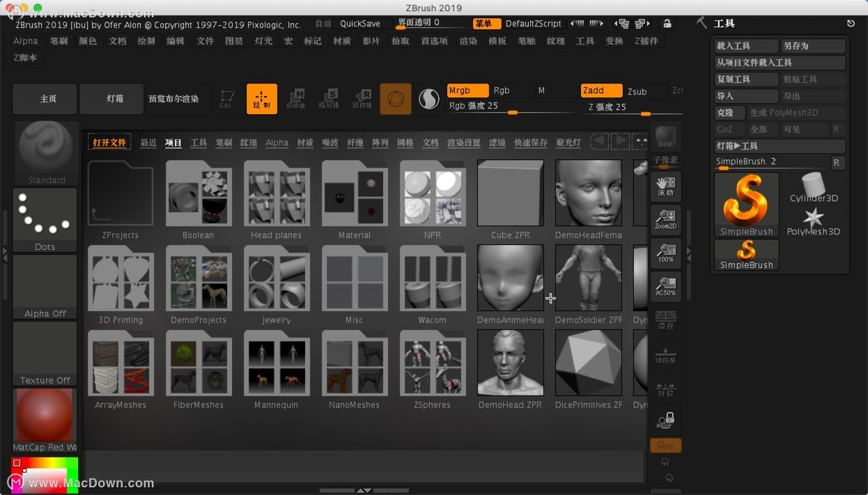The image size is (868, 495).
Task: Open the 颜色 Color menu
Action: point(88,41)
